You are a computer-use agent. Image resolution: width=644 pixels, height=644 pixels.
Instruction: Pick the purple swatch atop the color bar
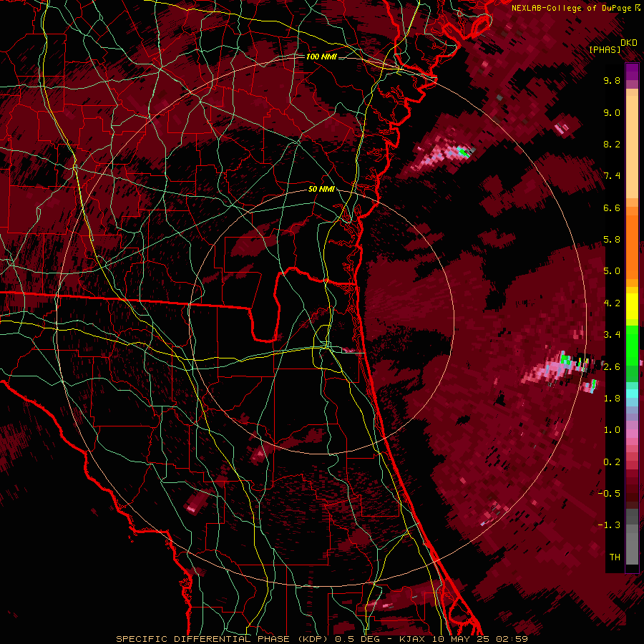click(632, 72)
